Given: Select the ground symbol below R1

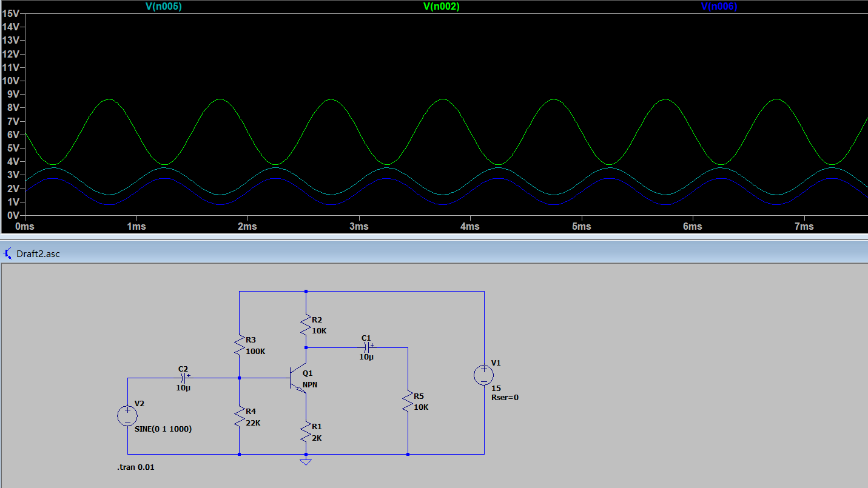Looking at the screenshot, I should [306, 462].
